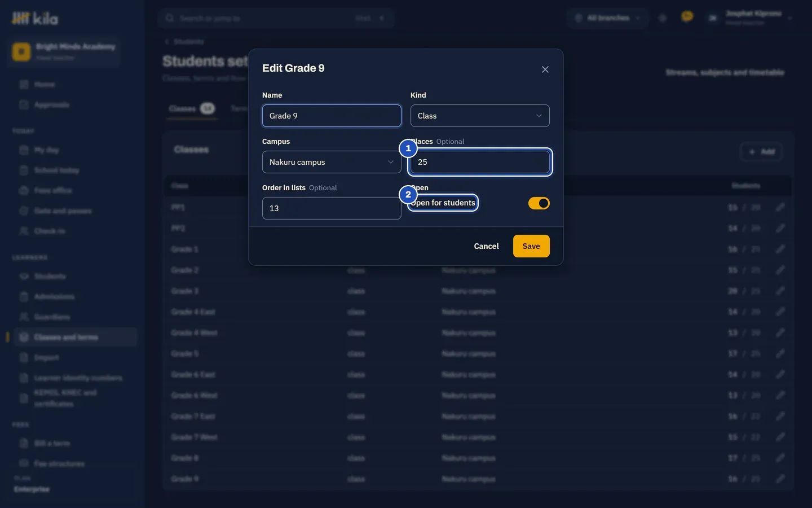Screen dimensions: 812x508
Task: Click the Grade 7 West row name
Action: (x=194, y=437)
